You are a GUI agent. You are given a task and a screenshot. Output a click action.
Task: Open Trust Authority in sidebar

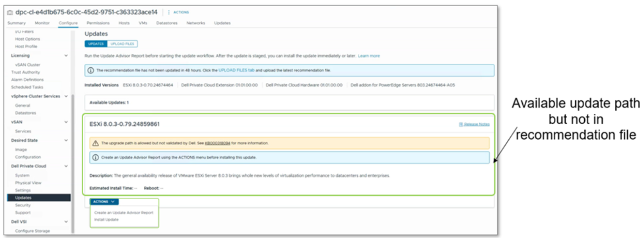pyautogui.click(x=26, y=72)
